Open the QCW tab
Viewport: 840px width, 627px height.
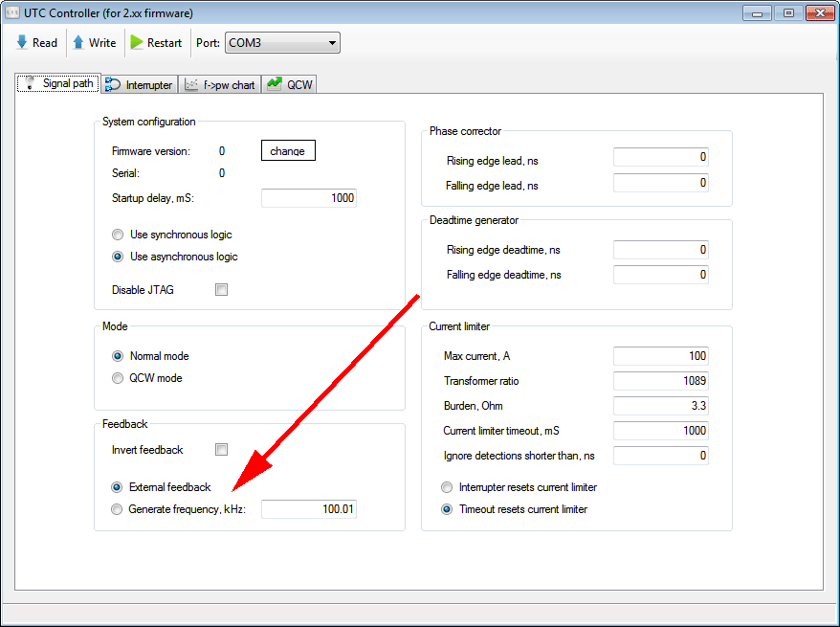pos(290,84)
